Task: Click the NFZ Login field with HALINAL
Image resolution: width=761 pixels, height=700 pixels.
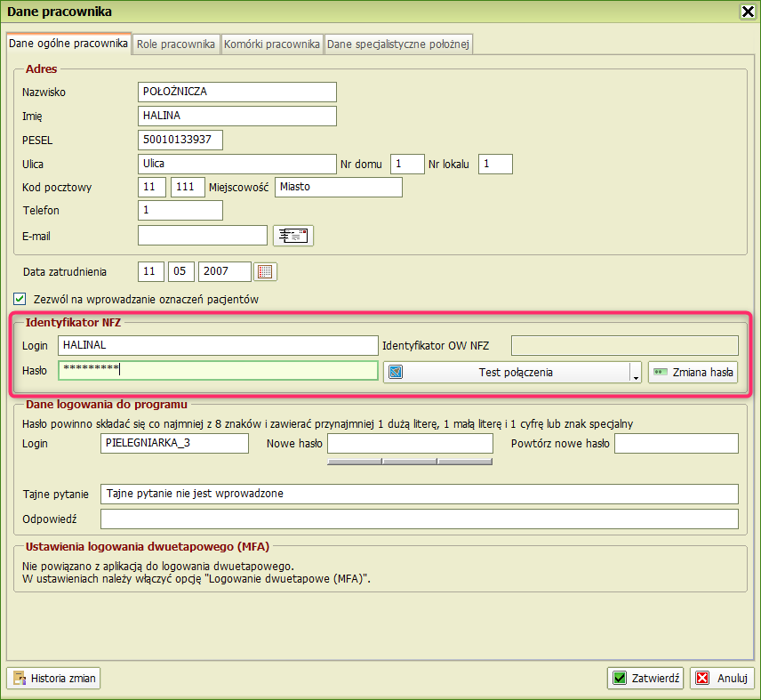Action: [218, 345]
